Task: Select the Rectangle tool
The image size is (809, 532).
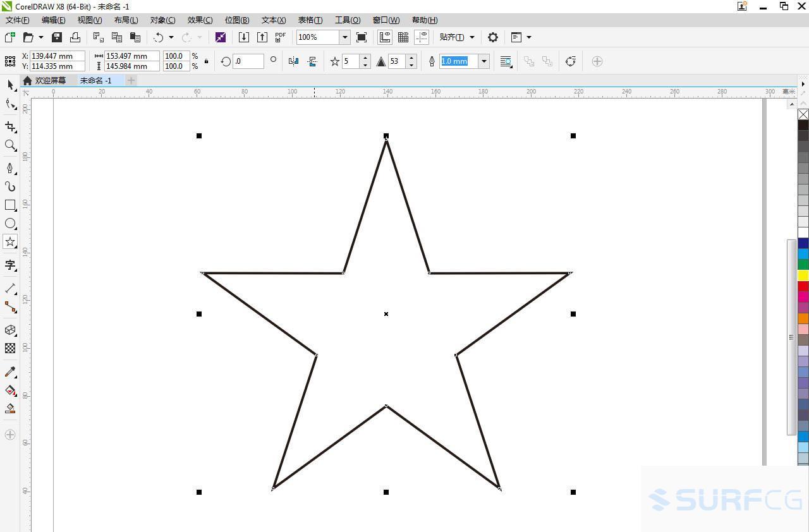Action: pos(10,205)
